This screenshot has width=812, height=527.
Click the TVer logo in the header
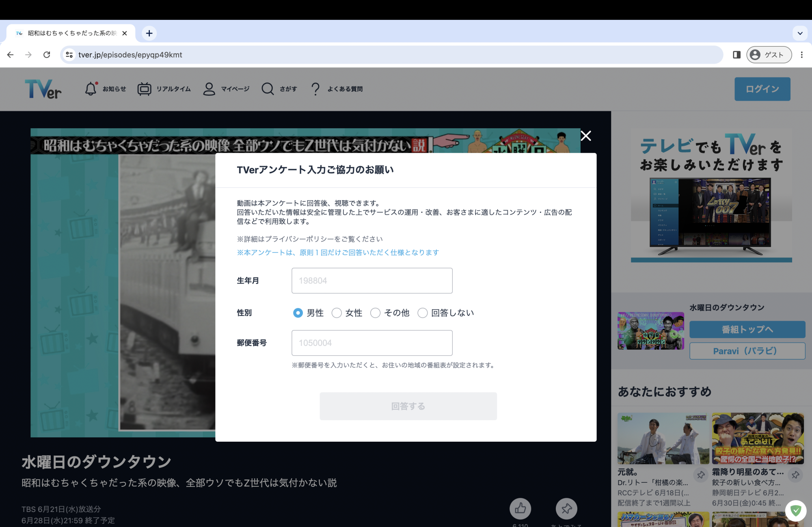tap(43, 89)
